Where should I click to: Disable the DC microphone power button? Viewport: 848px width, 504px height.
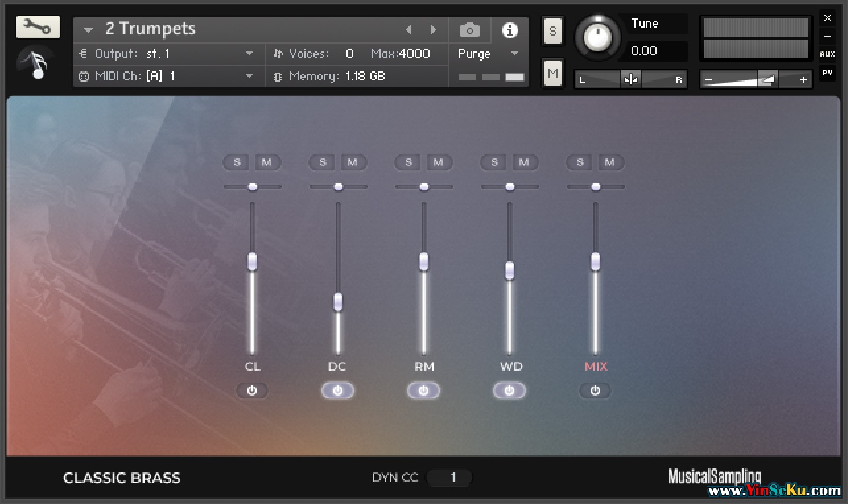point(338,391)
